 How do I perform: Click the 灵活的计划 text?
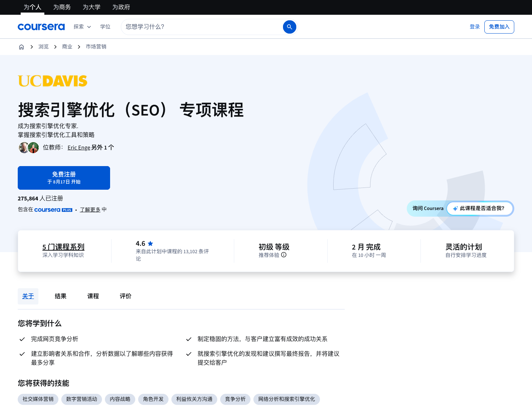point(464,247)
